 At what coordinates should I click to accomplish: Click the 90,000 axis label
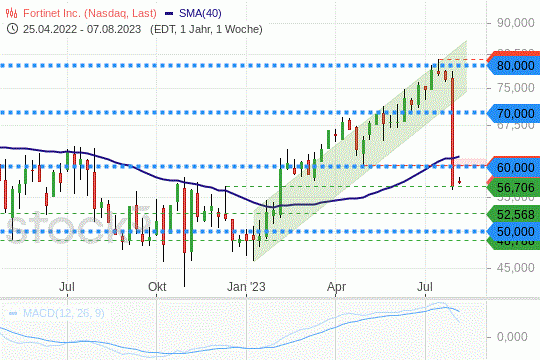pyautogui.click(x=516, y=23)
